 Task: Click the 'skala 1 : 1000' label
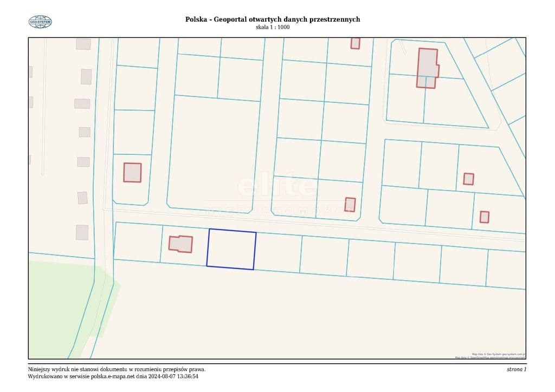coord(273,27)
